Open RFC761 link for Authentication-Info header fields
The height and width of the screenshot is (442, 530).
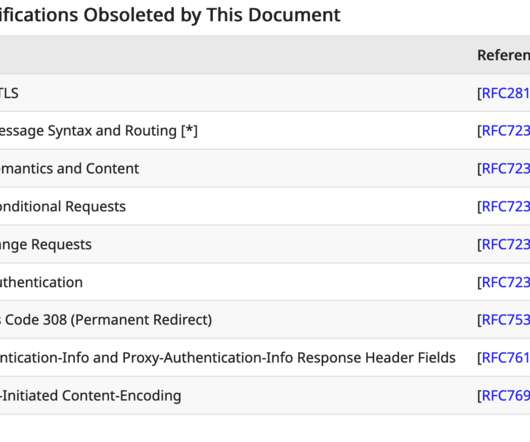[x=506, y=358]
